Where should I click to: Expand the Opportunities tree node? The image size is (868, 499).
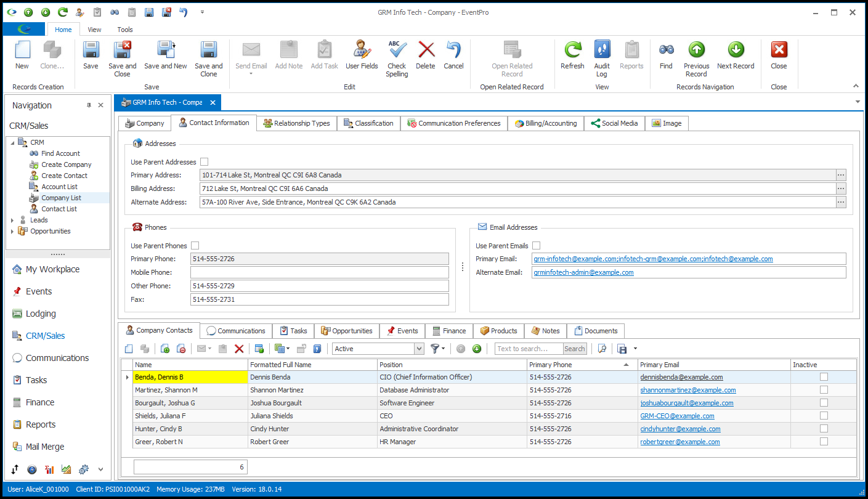click(12, 231)
